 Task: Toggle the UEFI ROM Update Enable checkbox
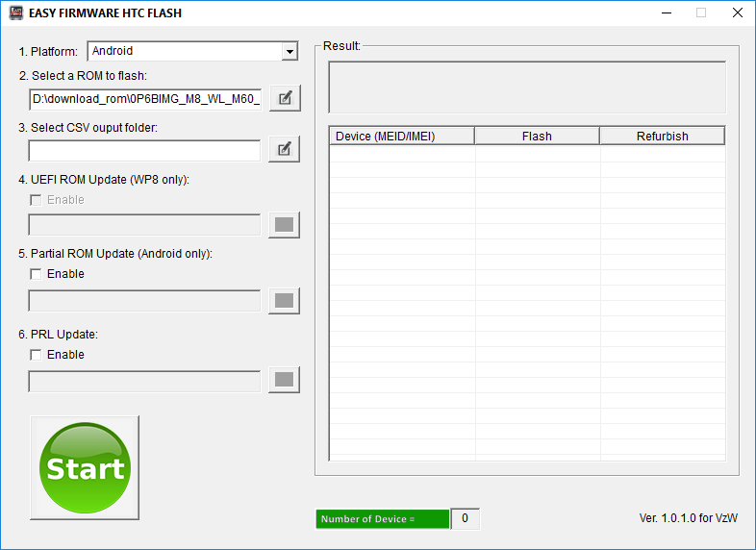[x=36, y=200]
